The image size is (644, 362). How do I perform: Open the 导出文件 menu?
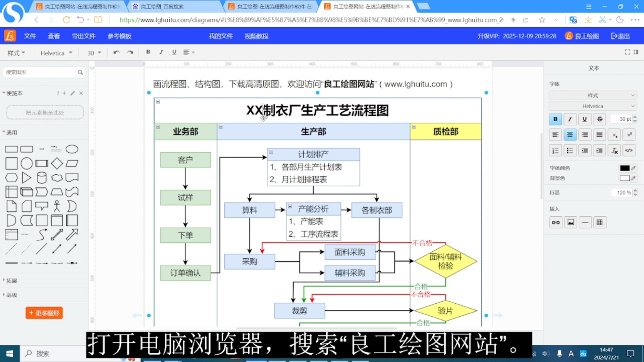(x=84, y=36)
